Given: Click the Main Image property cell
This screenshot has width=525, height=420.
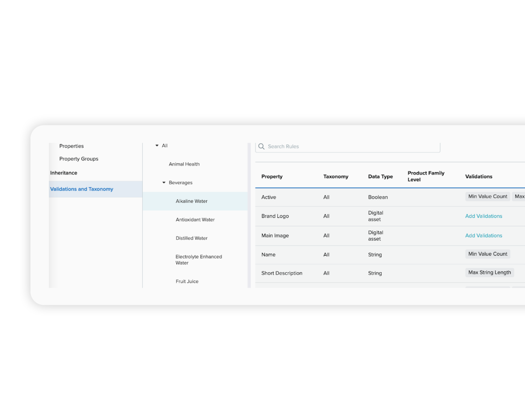Looking at the screenshot, I should tap(275, 236).
